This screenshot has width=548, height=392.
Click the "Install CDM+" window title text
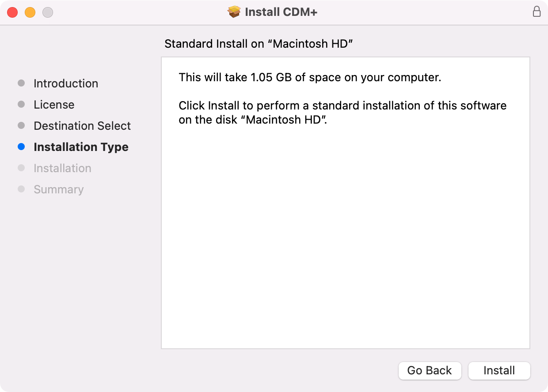click(x=281, y=12)
